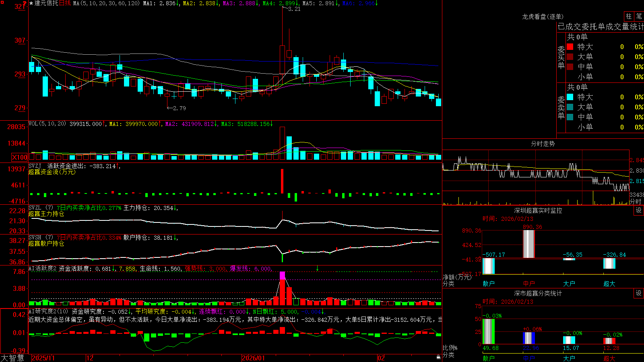This screenshot has width=644, height=362.
Task: Switch 龙虎看盘 to 柱 view
Action: click(629, 16)
